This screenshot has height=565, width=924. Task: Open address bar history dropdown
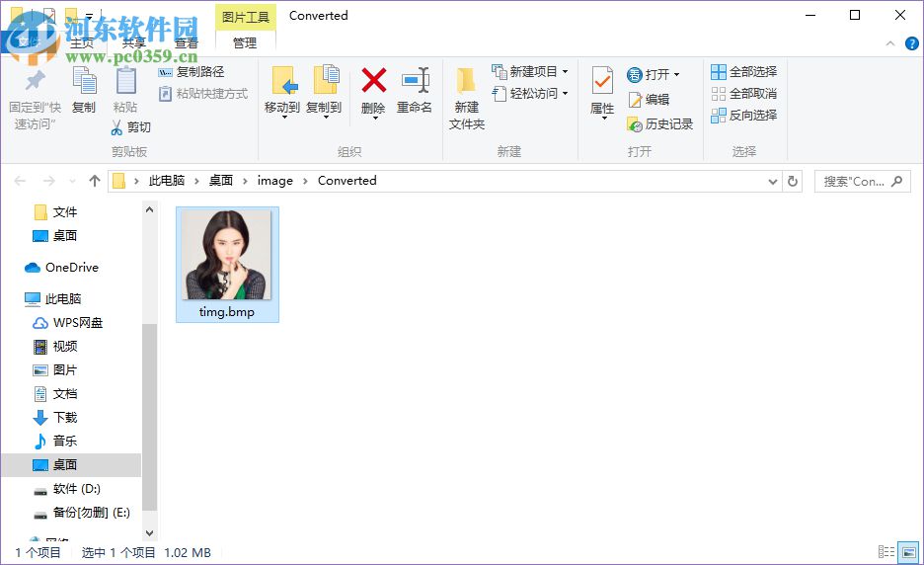click(x=773, y=182)
